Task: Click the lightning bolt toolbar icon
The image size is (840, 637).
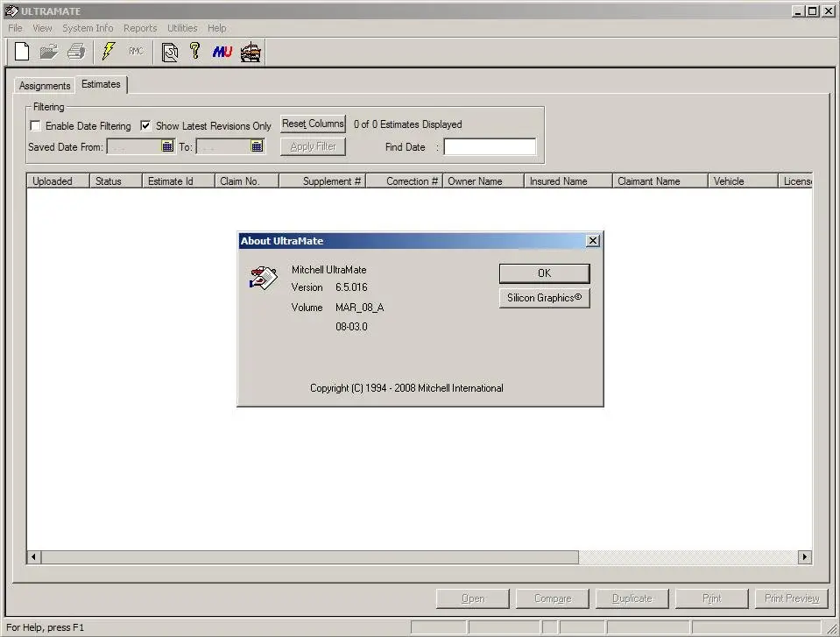Action: 109,52
